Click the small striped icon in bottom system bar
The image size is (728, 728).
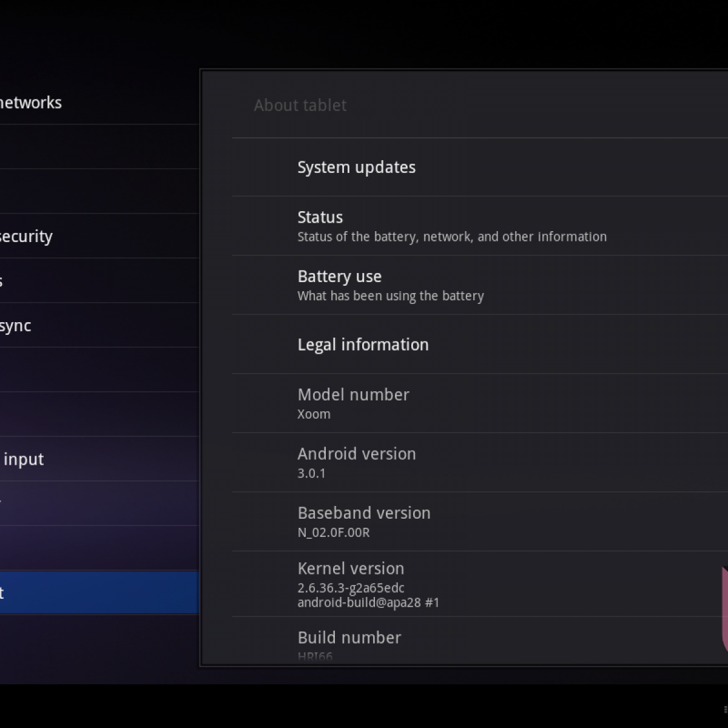(725, 709)
